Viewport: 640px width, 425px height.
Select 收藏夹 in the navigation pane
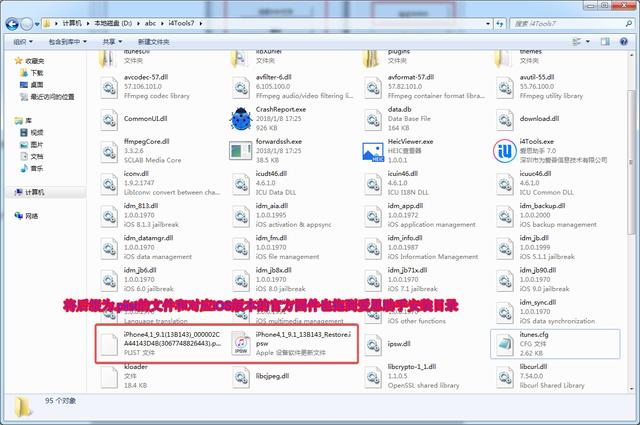click(35, 61)
